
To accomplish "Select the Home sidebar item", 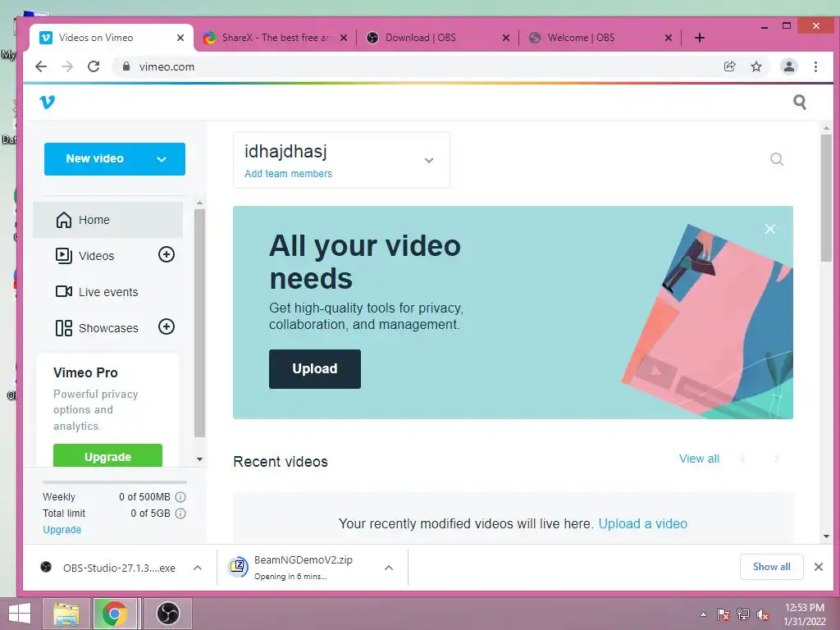I will 107,220.
